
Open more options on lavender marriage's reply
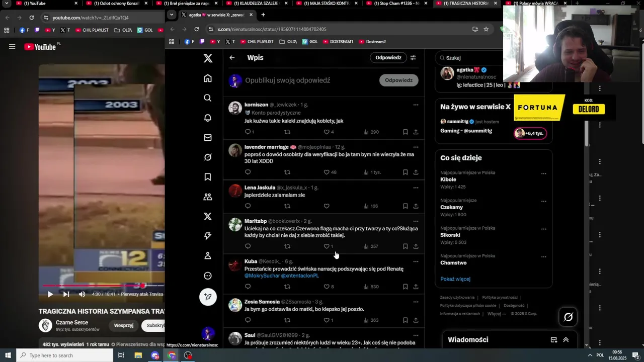click(416, 147)
